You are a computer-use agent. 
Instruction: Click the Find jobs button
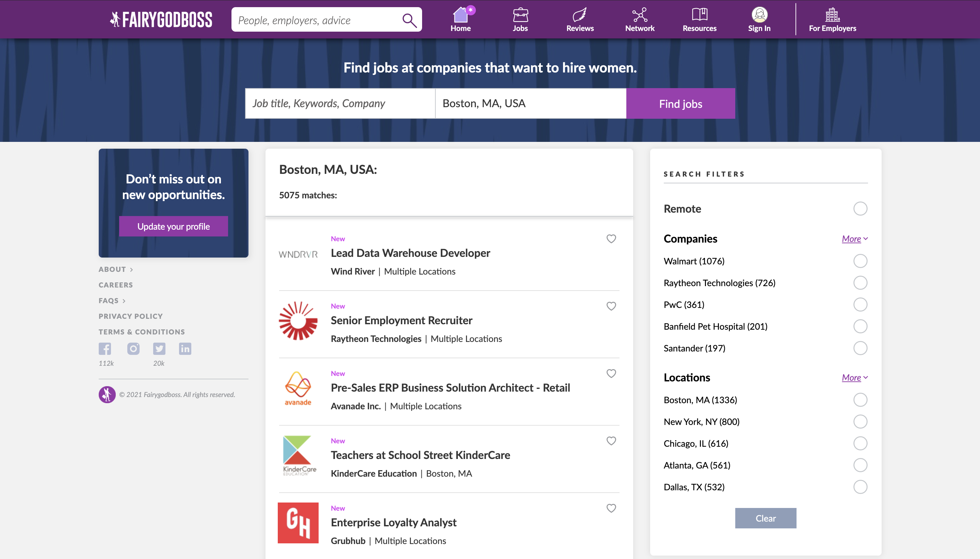click(680, 104)
